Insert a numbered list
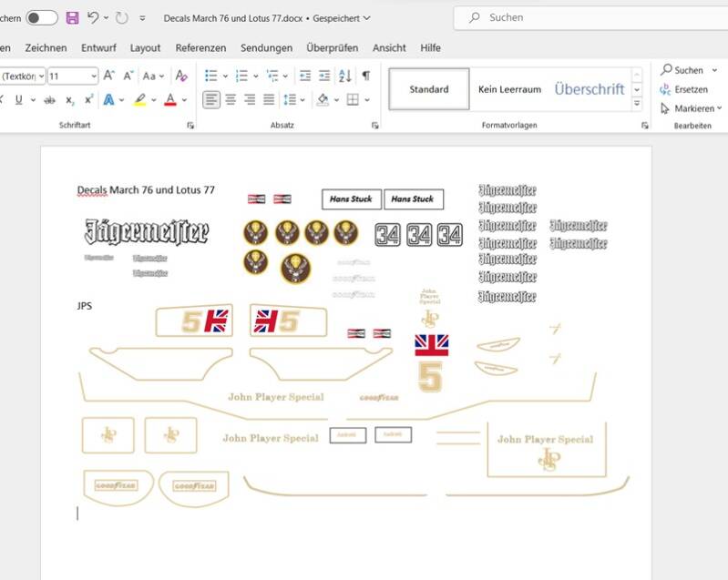 241,76
